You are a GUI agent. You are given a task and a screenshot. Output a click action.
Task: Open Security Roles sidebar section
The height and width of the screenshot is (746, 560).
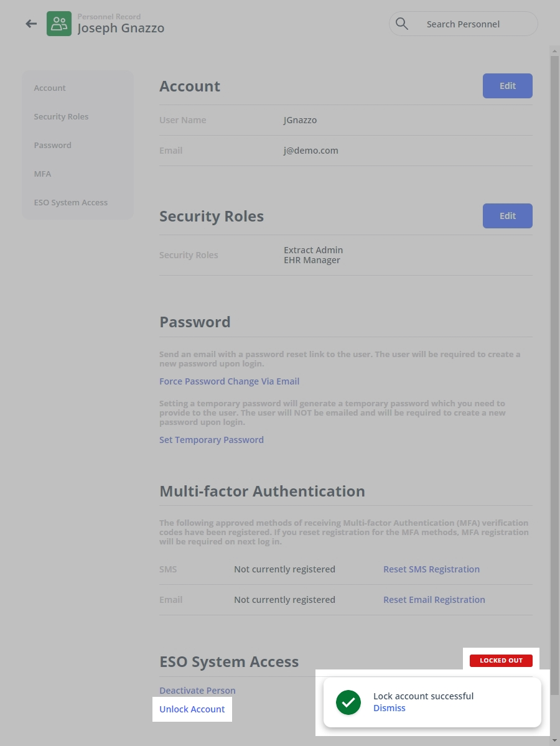point(61,117)
